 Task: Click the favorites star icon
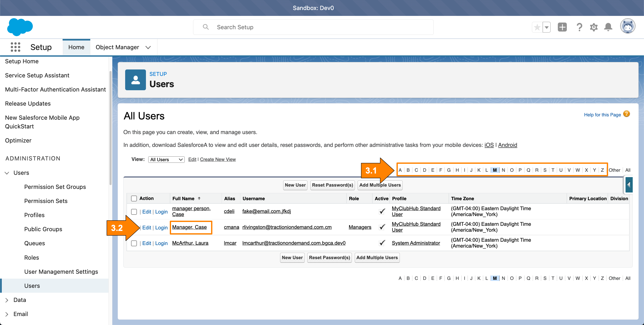click(x=537, y=27)
